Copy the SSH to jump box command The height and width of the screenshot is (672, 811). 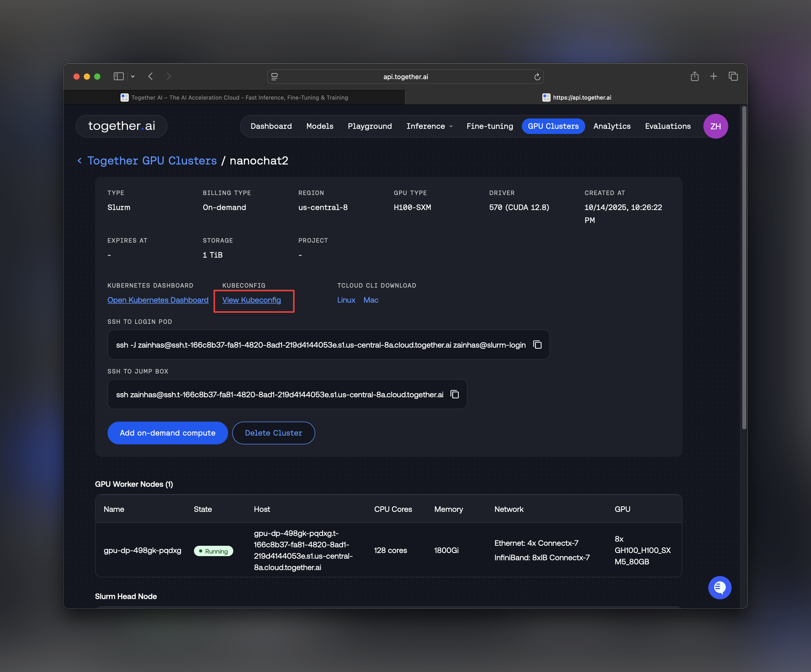455,394
